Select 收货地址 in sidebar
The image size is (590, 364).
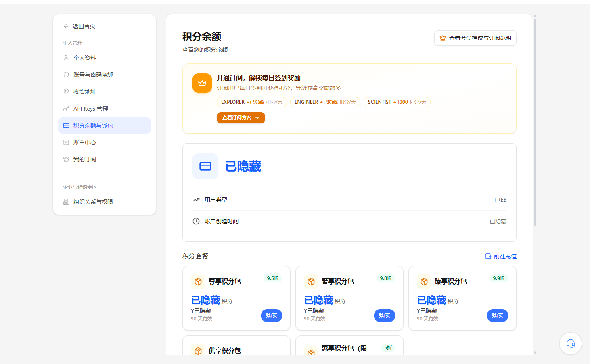105,92
